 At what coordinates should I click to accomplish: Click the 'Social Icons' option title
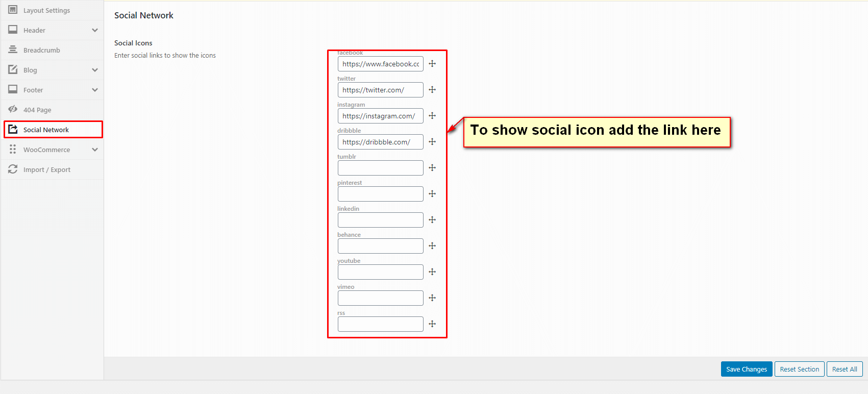click(x=133, y=43)
